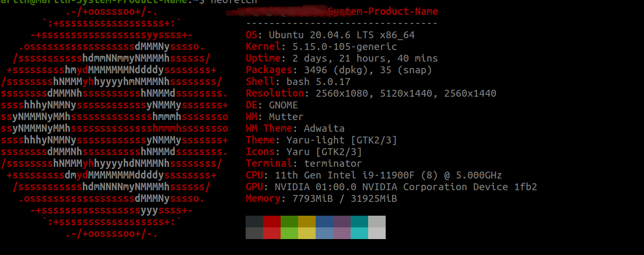This screenshot has height=255, width=644.
Task: Click 'NVIDIA Corporation Device 1fb2' GPU text
Action: (x=450, y=187)
